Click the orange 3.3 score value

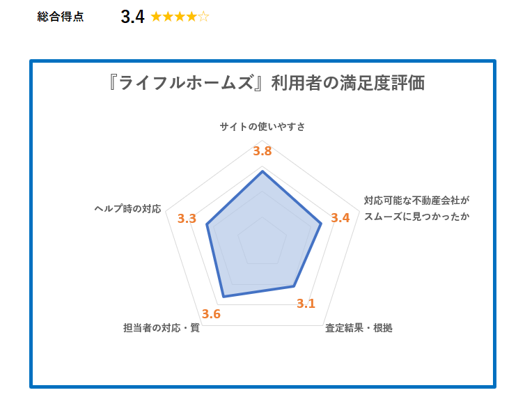tap(187, 219)
